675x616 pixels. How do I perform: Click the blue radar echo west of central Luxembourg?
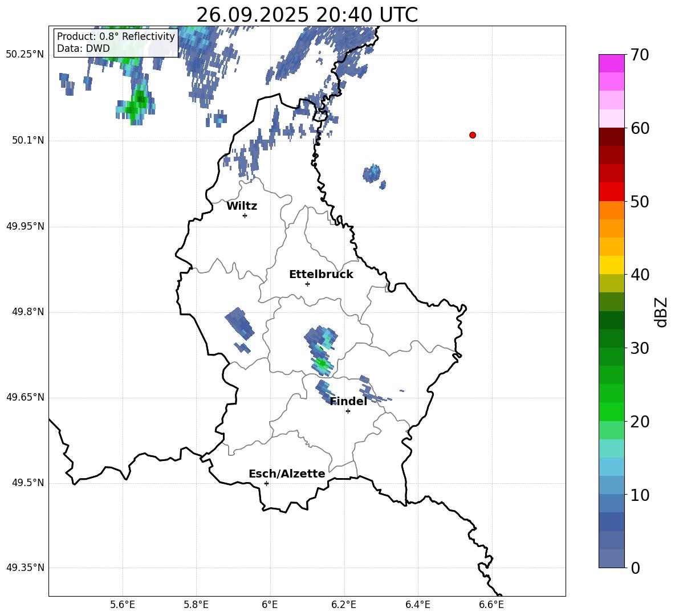(x=240, y=323)
